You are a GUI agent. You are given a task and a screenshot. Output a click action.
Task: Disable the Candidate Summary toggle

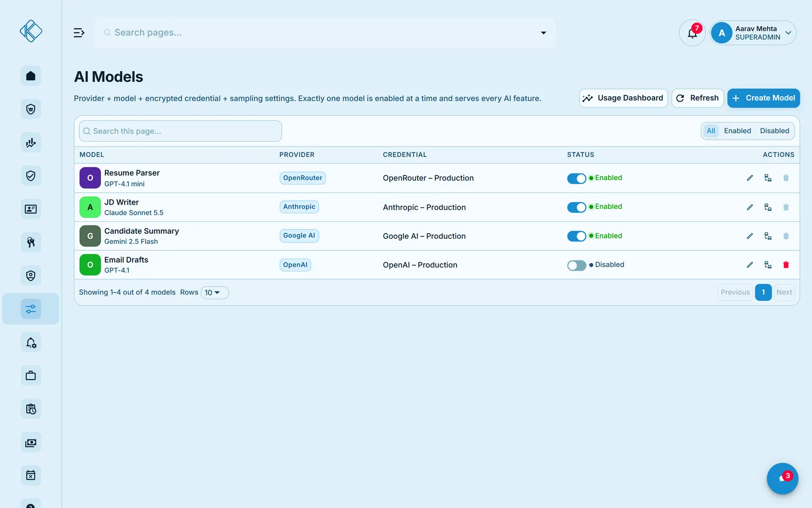coord(577,236)
